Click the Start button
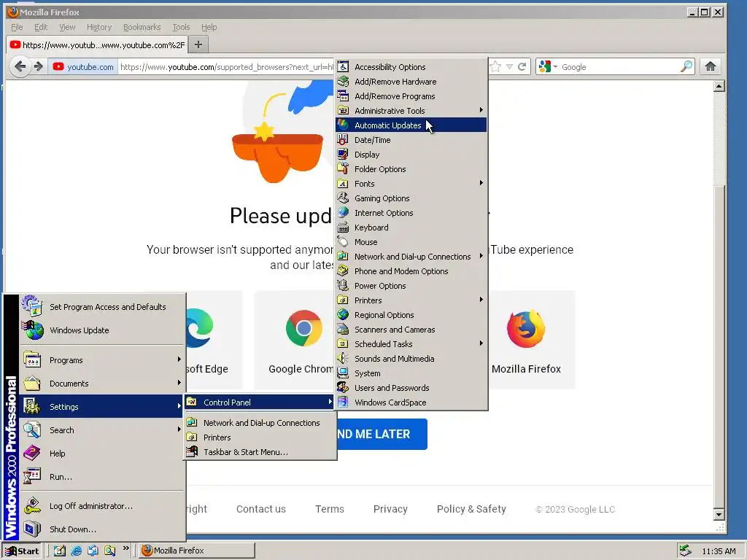The height and width of the screenshot is (560, 747). [22, 551]
